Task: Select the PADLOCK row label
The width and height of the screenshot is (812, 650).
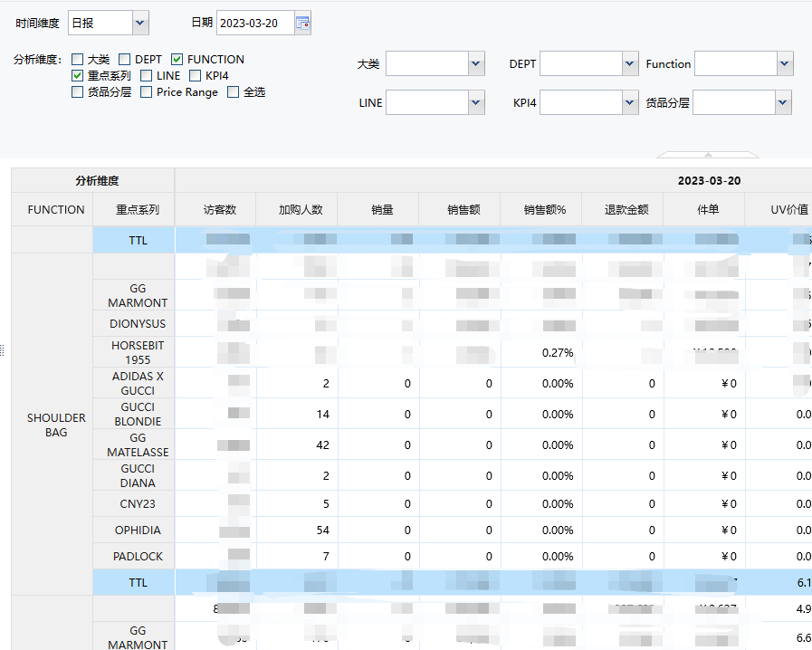Action: coord(134,556)
